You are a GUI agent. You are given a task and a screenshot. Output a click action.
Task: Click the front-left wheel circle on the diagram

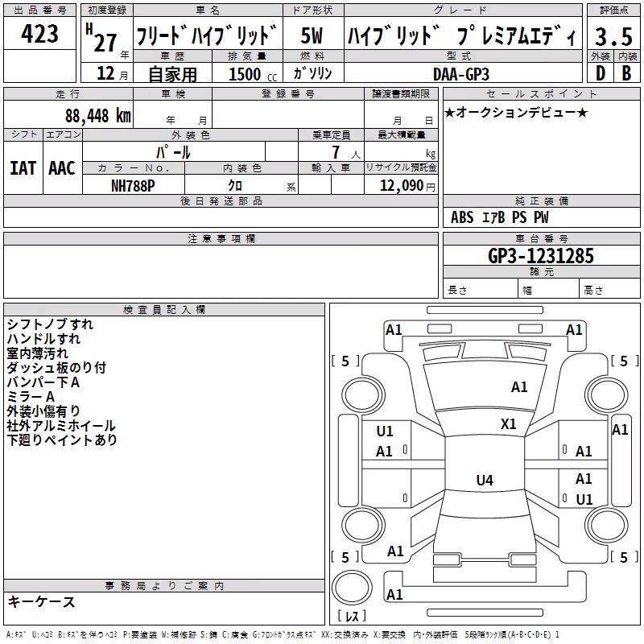click(x=363, y=395)
